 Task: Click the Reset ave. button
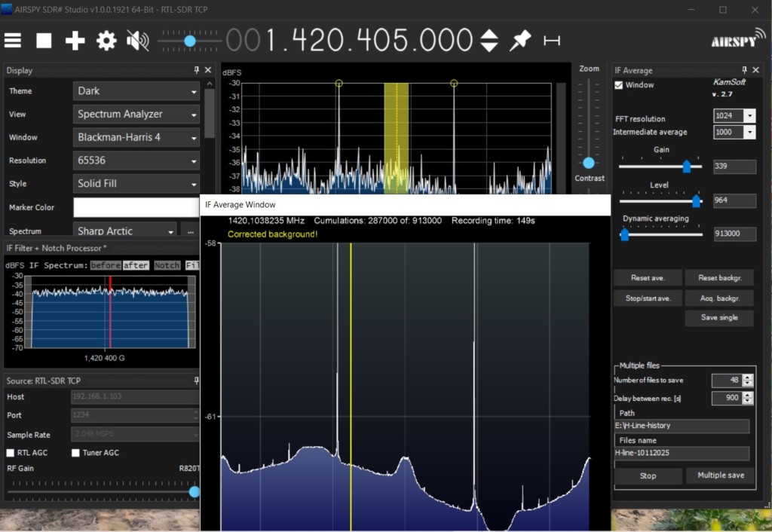[x=648, y=278]
